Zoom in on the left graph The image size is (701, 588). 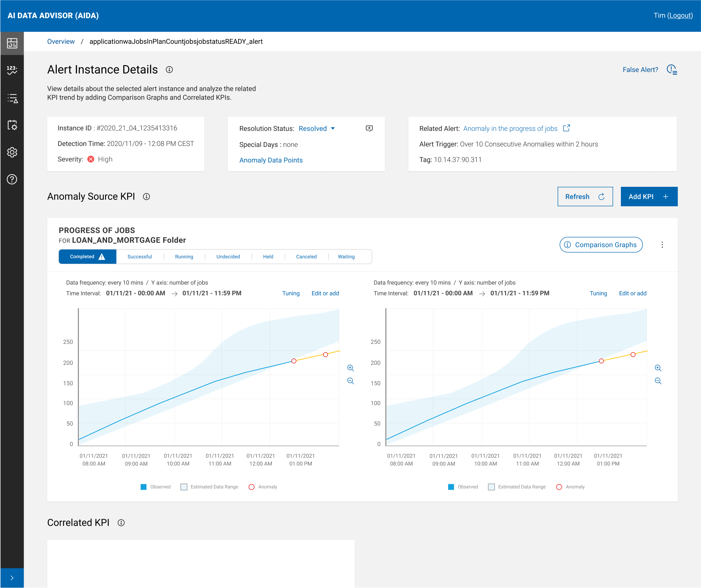pyautogui.click(x=350, y=368)
